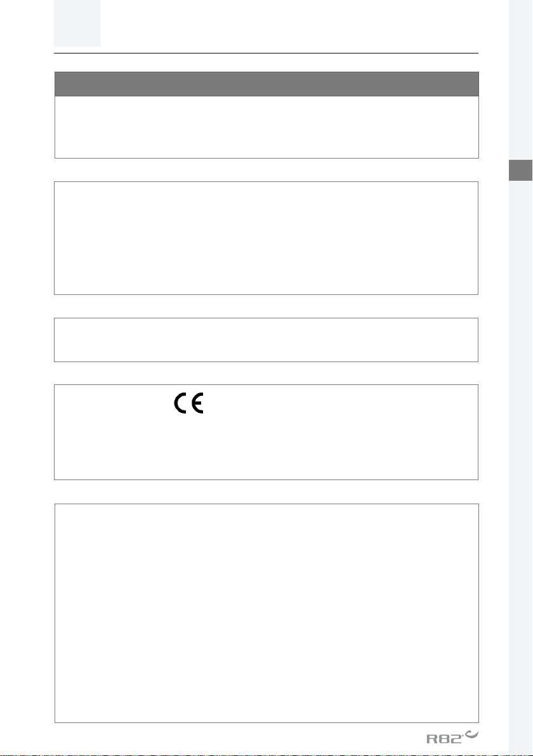Click the empty box beneath the gray header
533x756 pixels.
pos(266,127)
